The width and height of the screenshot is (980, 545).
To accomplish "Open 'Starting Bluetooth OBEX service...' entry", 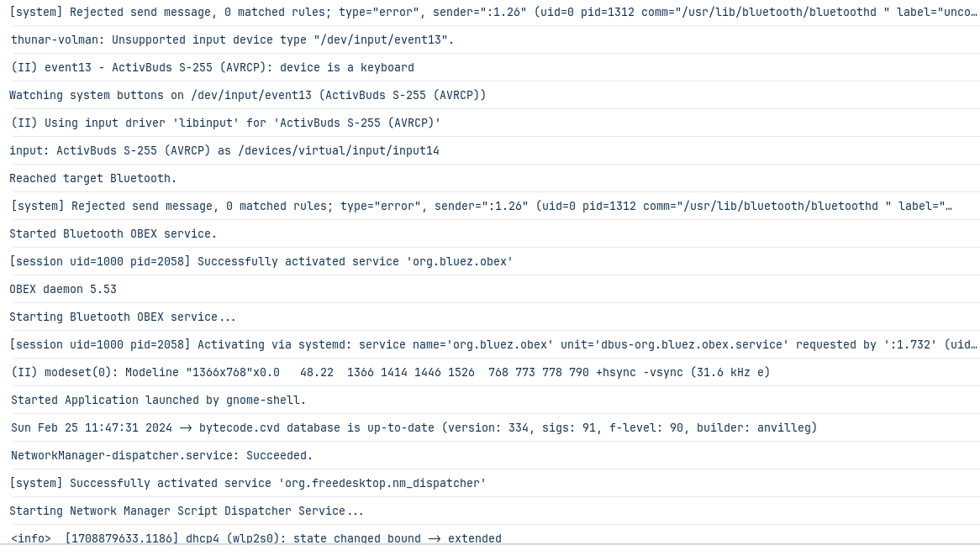I will tap(490, 317).
